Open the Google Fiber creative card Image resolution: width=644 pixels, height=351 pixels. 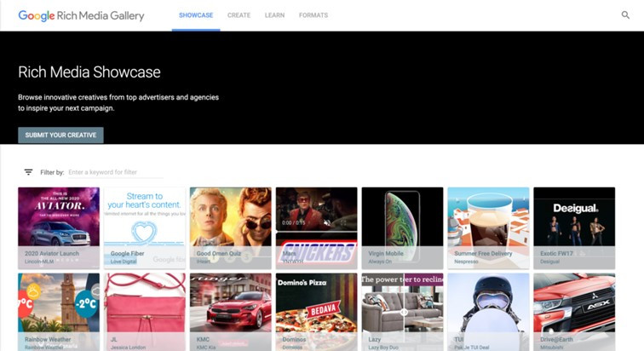click(x=145, y=227)
